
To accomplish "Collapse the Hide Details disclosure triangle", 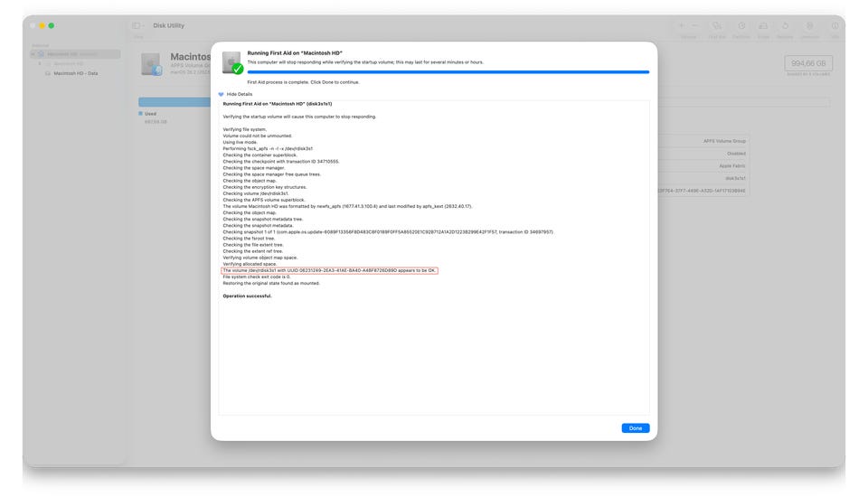I will [221, 94].
